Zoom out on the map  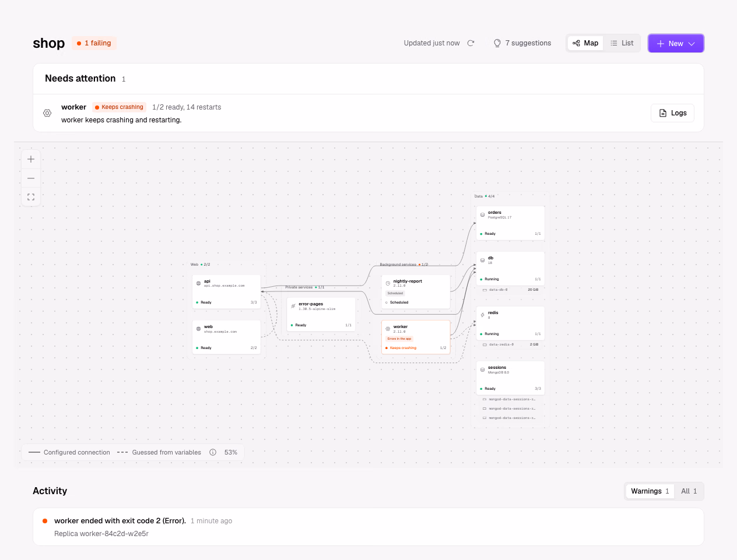pyautogui.click(x=31, y=178)
